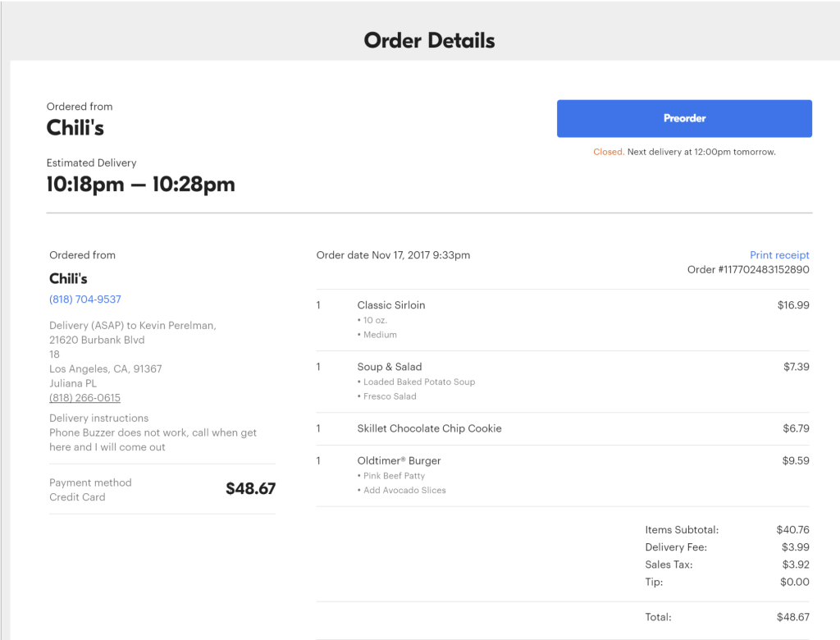Click the smaller Chili's name above the phone number

[x=68, y=279]
